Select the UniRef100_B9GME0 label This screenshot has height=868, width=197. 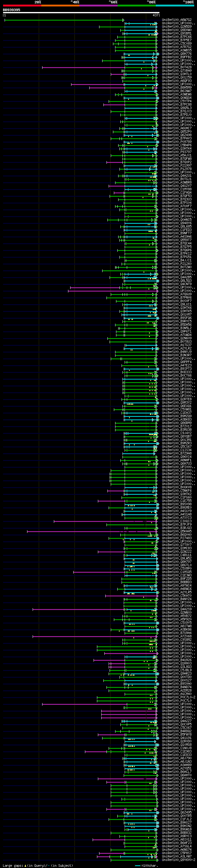coord(177,508)
